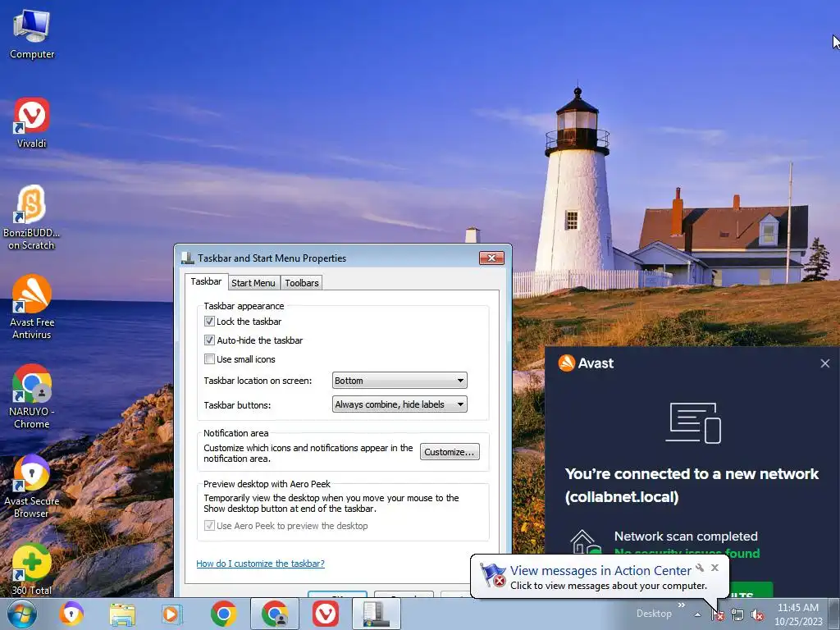Close the Avast notification popup
Viewport: 840px width, 630px height.
825,363
